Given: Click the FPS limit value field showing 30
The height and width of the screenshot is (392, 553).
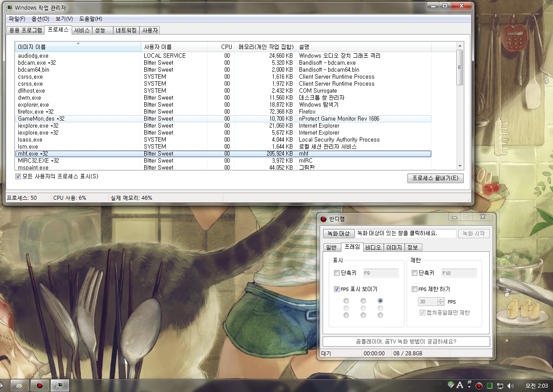Looking at the screenshot, I should (x=428, y=302).
